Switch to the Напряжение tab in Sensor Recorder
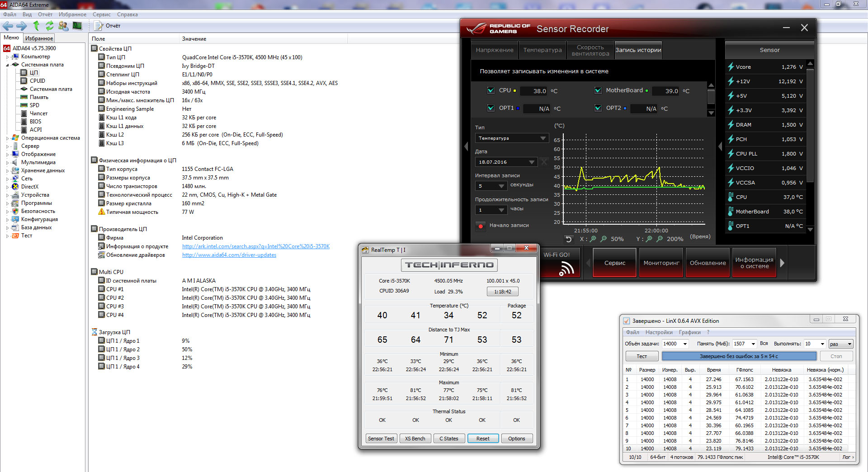This screenshot has height=472, width=868. coord(495,50)
